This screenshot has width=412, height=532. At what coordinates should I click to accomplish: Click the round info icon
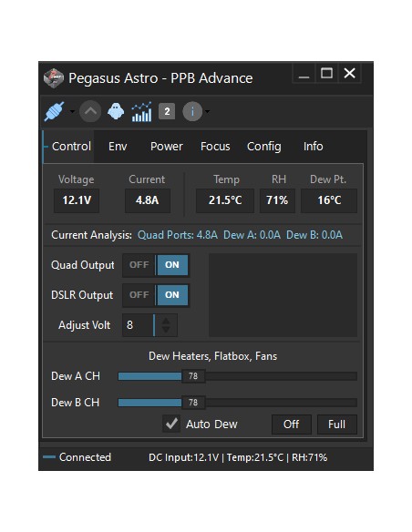[x=192, y=111]
